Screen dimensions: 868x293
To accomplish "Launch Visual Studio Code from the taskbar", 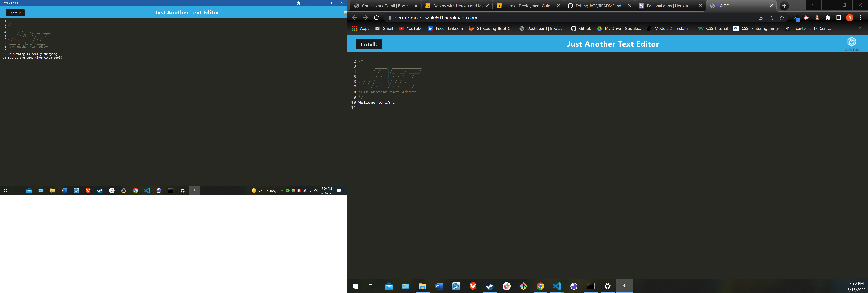I will (x=557, y=286).
